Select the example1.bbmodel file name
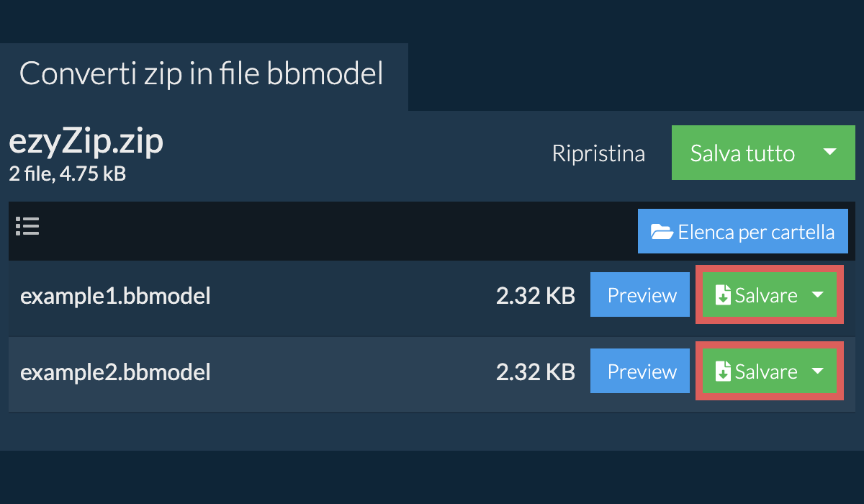This screenshot has width=864, height=504. [115, 296]
